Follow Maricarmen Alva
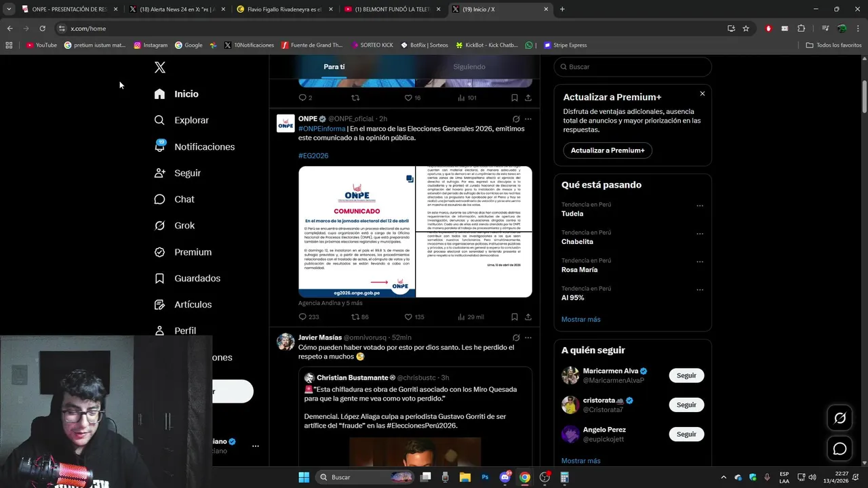Screen dimensions: 868x488 686,375
